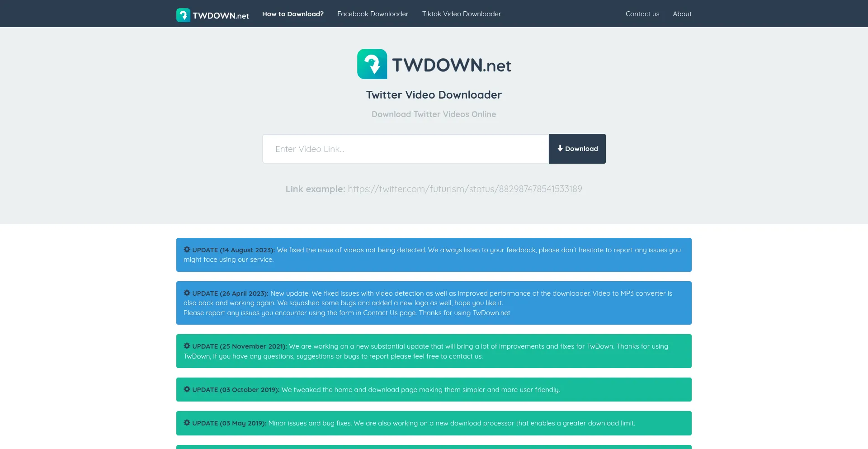Image resolution: width=868 pixels, height=449 pixels.
Task: Select the "UPDATE (14 August 2023):" label
Action: coord(233,250)
